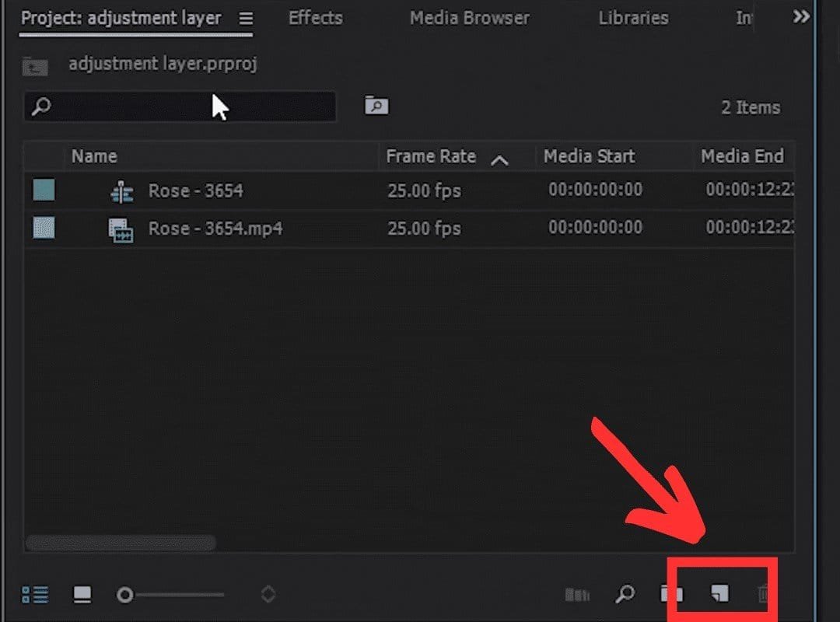This screenshot has width=840, height=622.
Task: Click the search bin folder icon
Action: (376, 106)
